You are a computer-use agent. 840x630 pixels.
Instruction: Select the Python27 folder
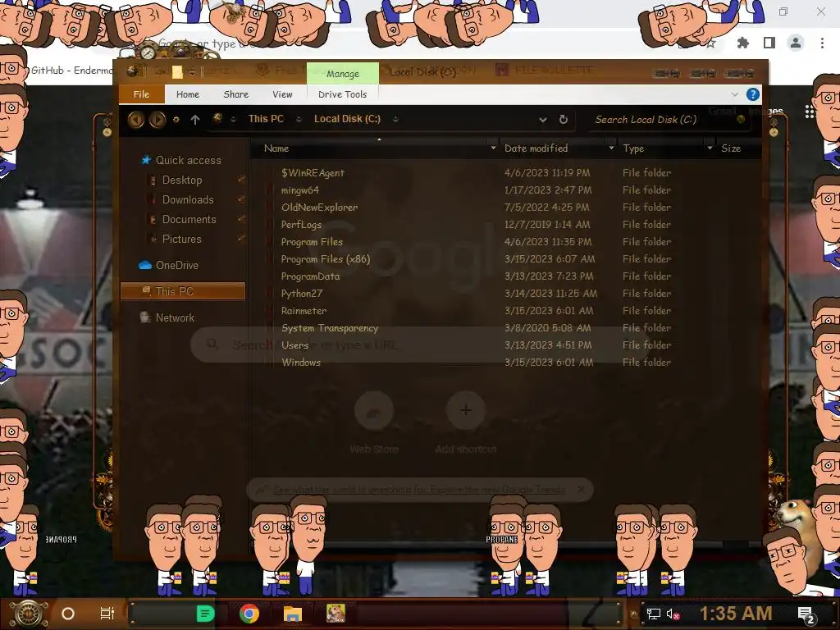click(302, 294)
